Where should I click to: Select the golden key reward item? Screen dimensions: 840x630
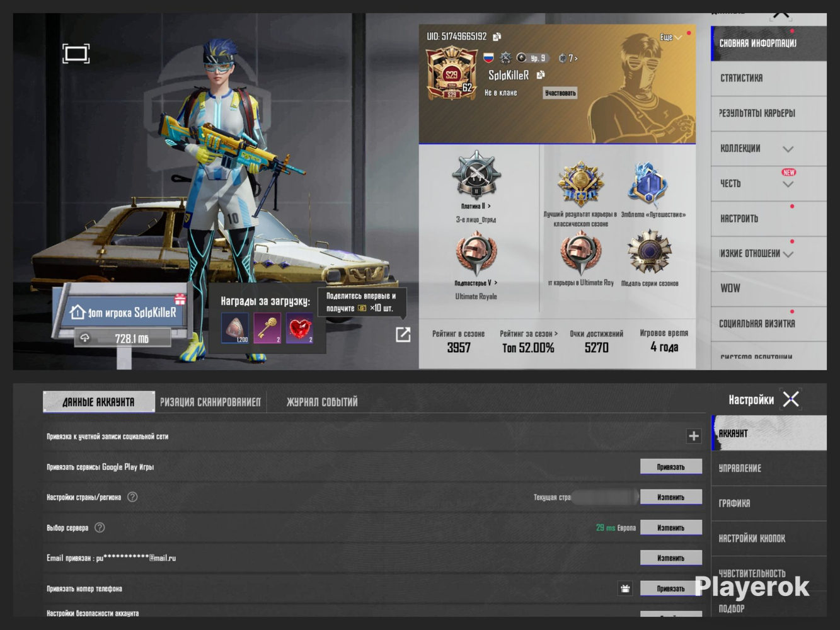[x=267, y=328]
